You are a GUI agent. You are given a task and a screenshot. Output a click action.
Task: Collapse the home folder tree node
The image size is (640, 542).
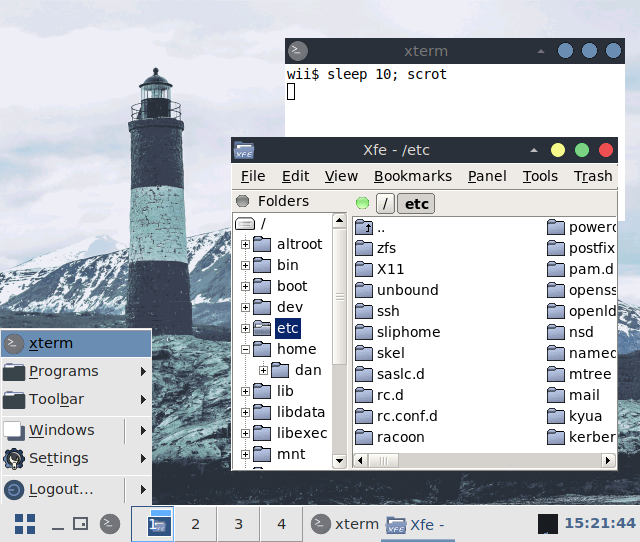pyautogui.click(x=245, y=349)
